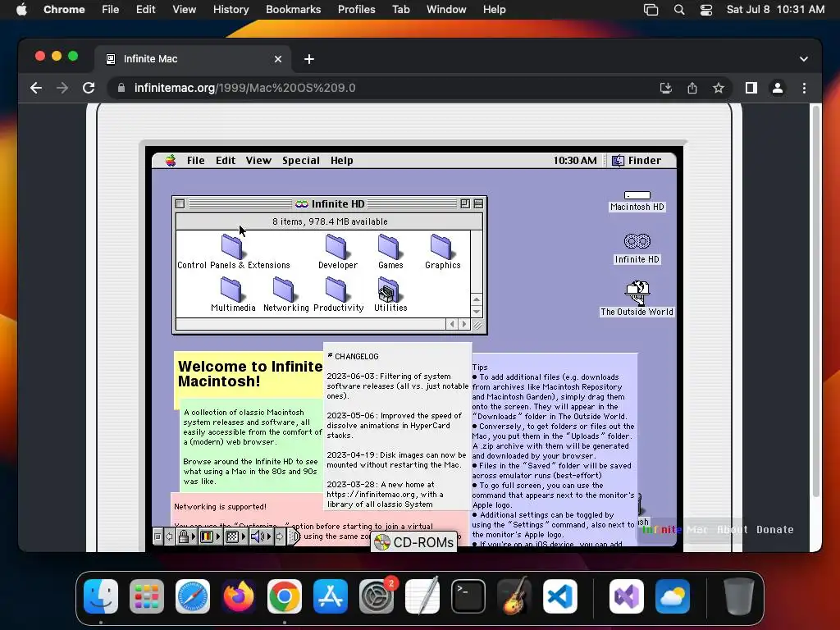Click the 10:30 AM clock in emulator
Screen dimensions: 840x630
575,161
